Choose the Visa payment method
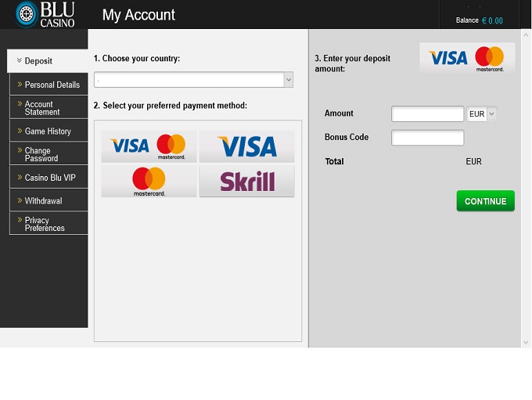 pos(246,146)
